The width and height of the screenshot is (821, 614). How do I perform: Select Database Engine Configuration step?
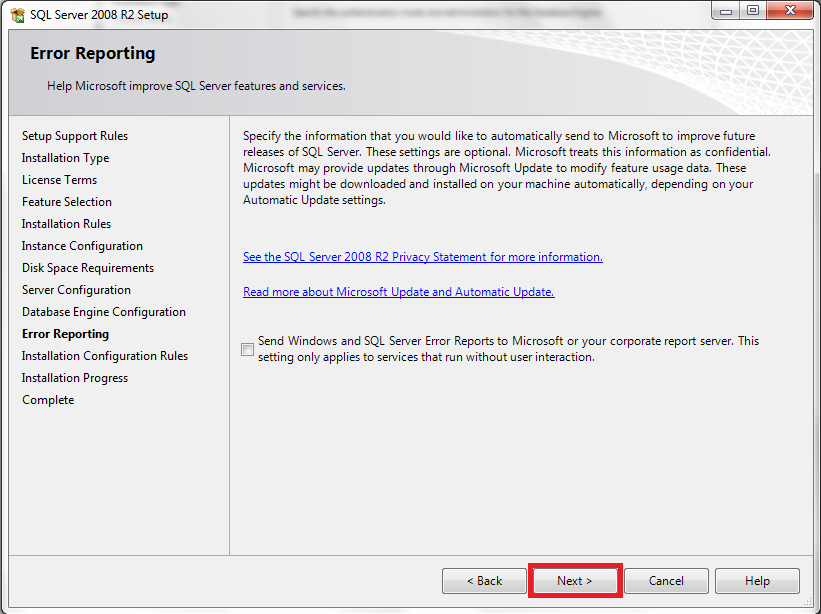(x=104, y=312)
